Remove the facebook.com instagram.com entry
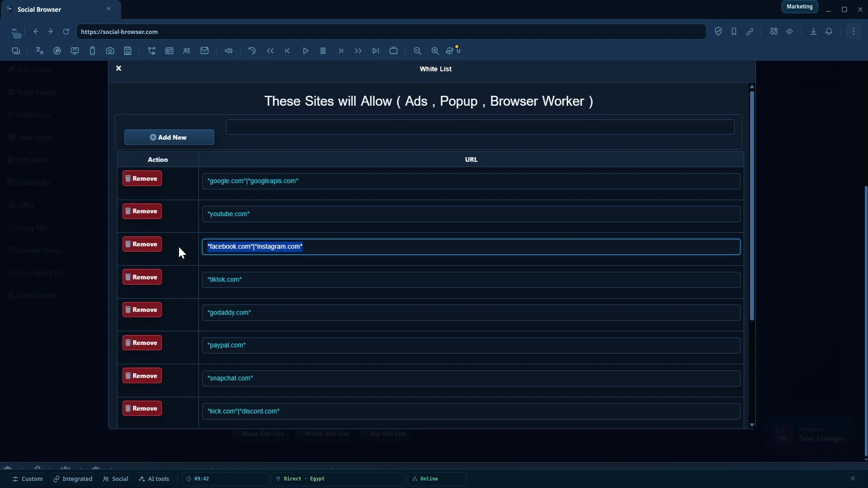 coord(142,244)
